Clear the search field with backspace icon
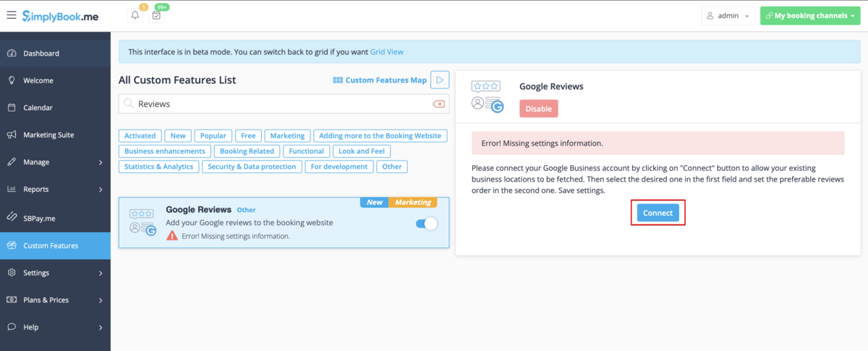Image resolution: width=868 pixels, height=351 pixels. click(438, 104)
